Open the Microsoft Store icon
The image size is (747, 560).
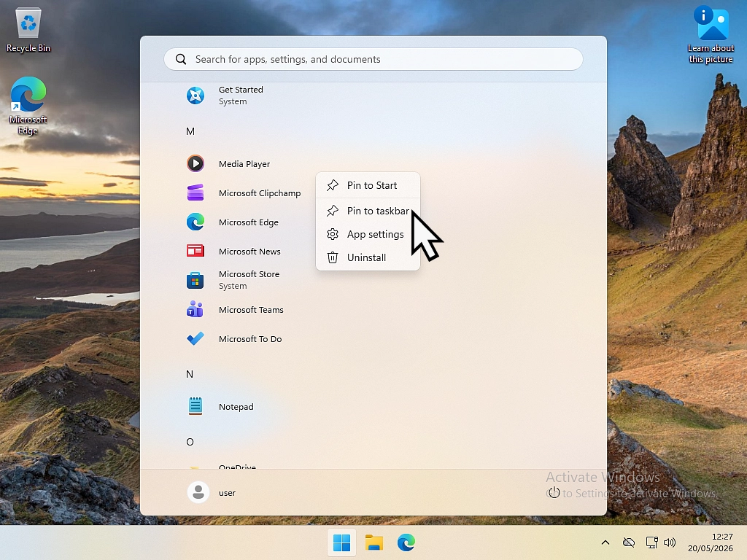click(196, 280)
